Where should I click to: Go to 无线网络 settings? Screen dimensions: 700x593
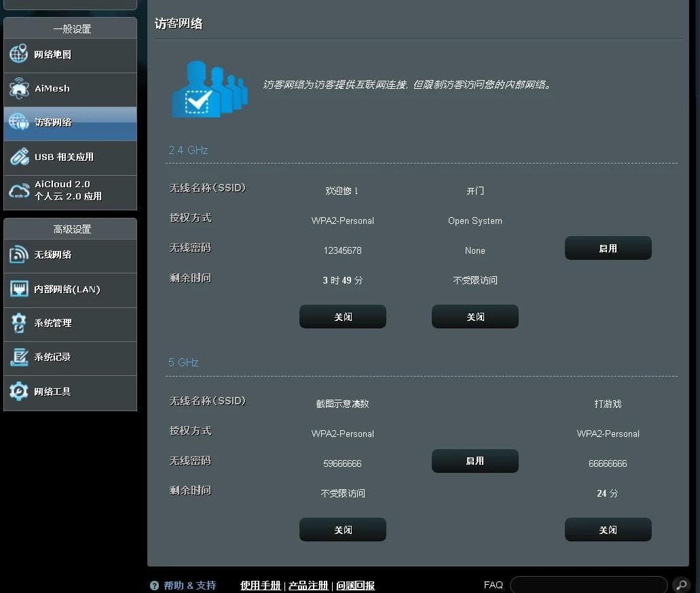click(x=70, y=256)
